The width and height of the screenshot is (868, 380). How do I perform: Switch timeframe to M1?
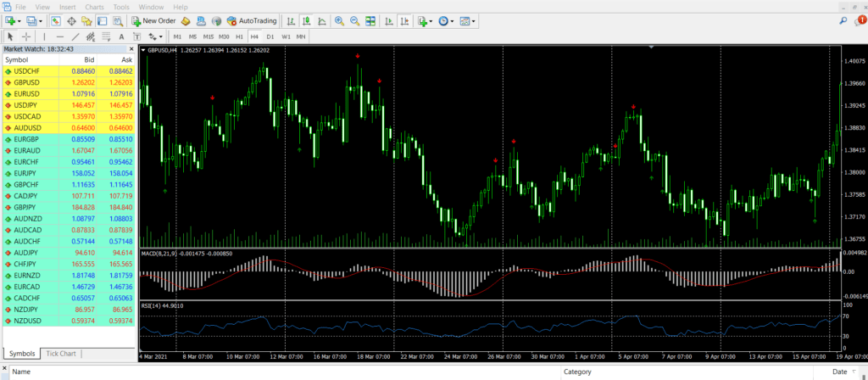pos(177,36)
